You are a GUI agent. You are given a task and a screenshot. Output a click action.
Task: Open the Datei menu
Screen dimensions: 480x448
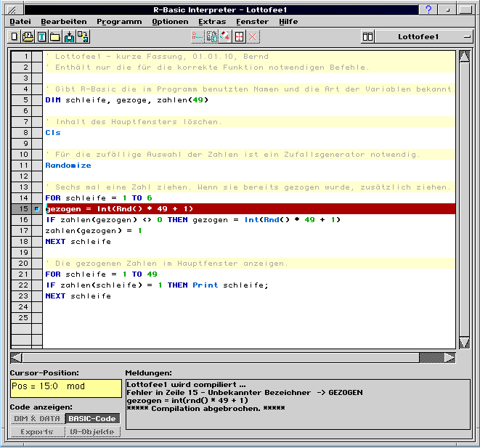point(20,22)
